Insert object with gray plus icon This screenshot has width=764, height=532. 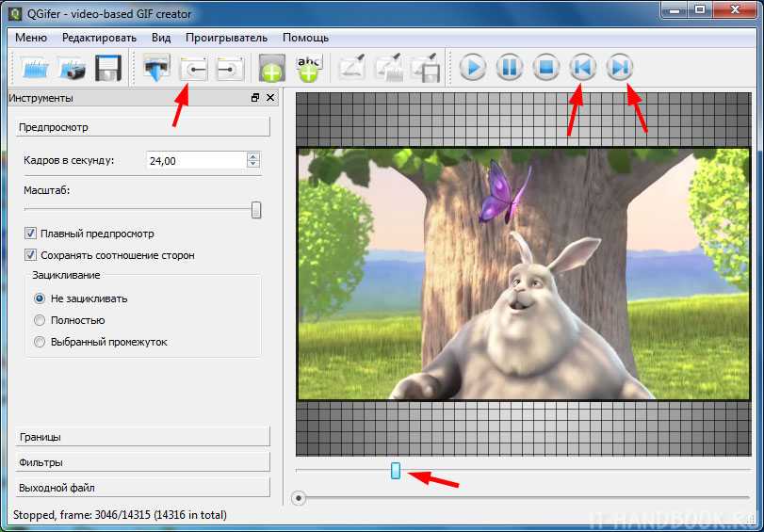pos(271,68)
